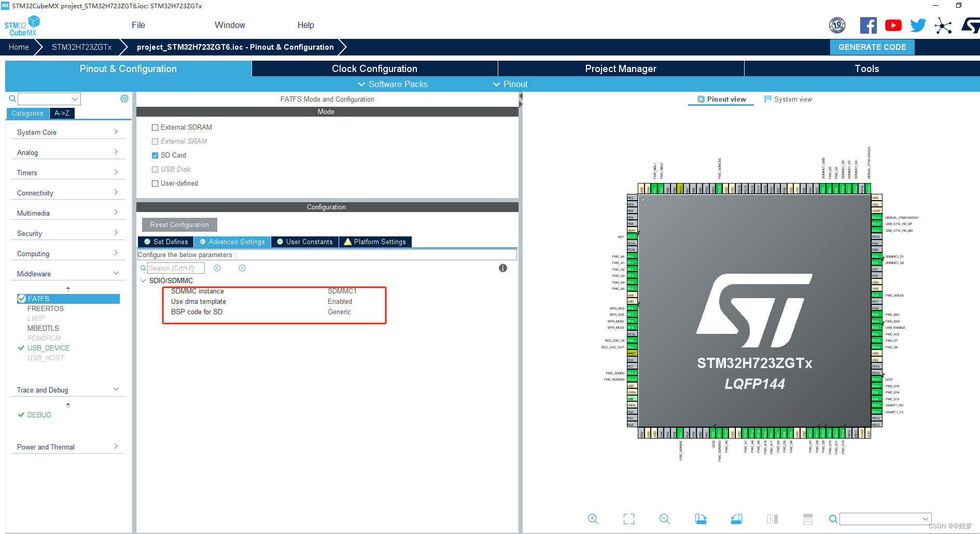This screenshot has width=980, height=534.
Task: Open the Twitter icon link
Action: click(918, 25)
